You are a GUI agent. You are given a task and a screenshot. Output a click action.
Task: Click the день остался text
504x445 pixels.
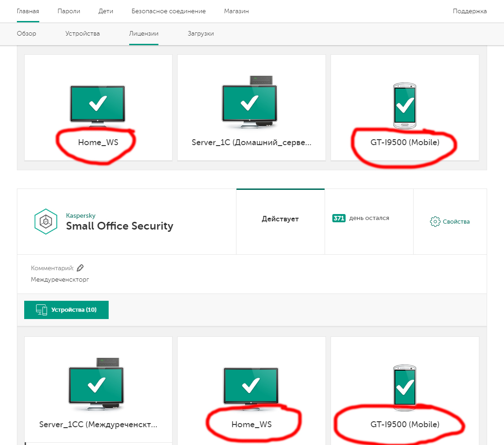369,218
